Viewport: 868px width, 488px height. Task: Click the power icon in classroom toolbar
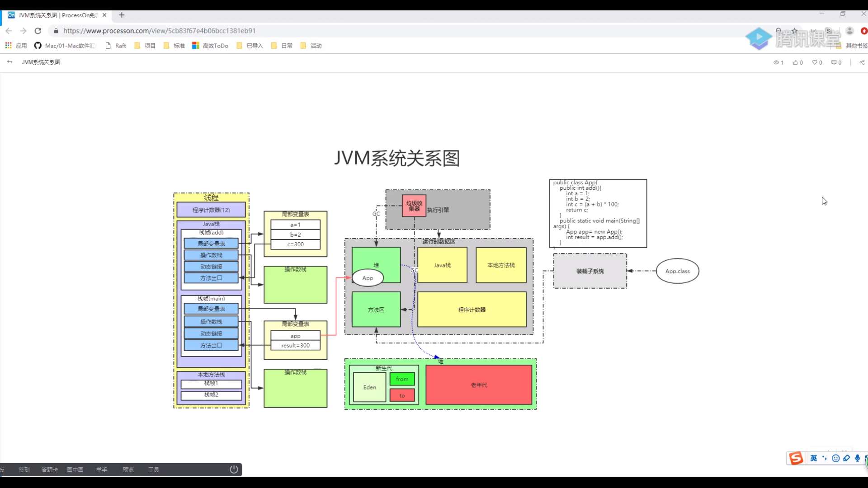(234, 469)
